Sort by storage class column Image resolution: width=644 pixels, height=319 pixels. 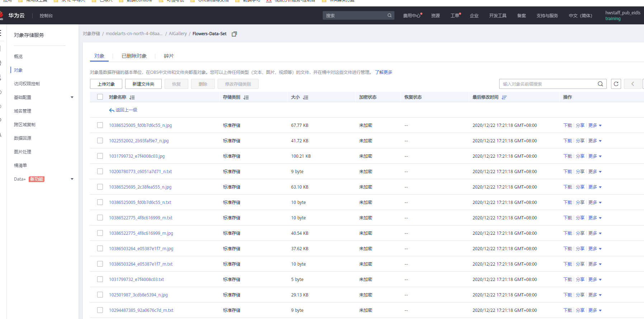(246, 97)
